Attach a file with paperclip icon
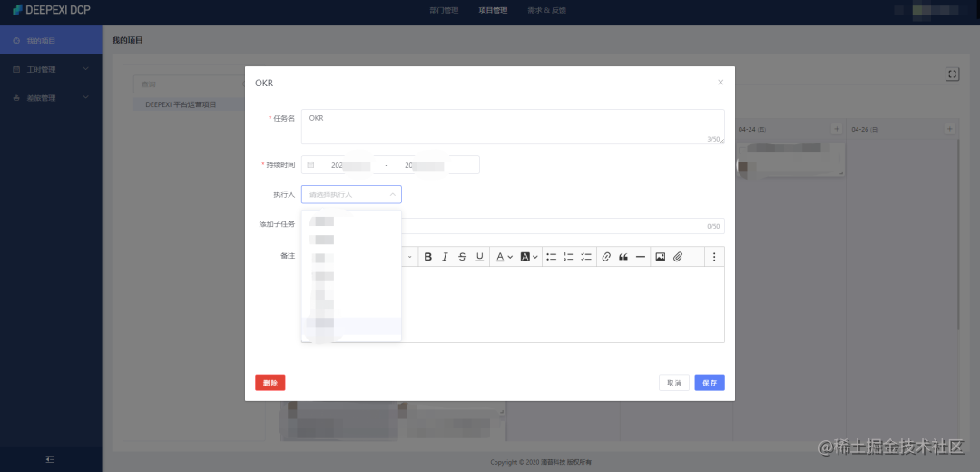The height and width of the screenshot is (472, 980). [678, 257]
